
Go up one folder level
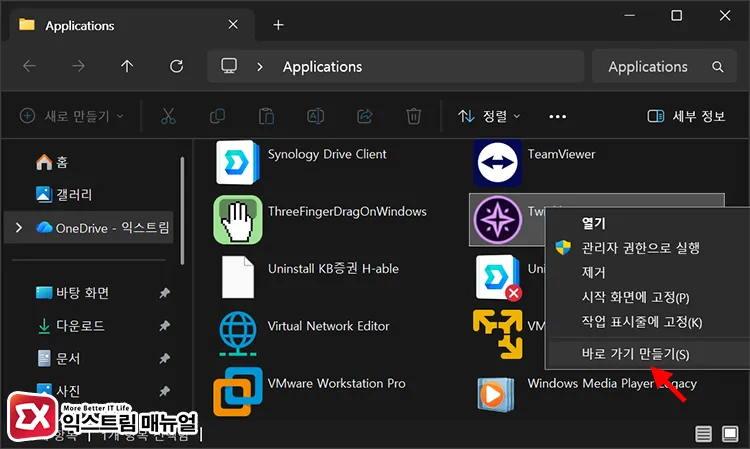click(x=127, y=66)
